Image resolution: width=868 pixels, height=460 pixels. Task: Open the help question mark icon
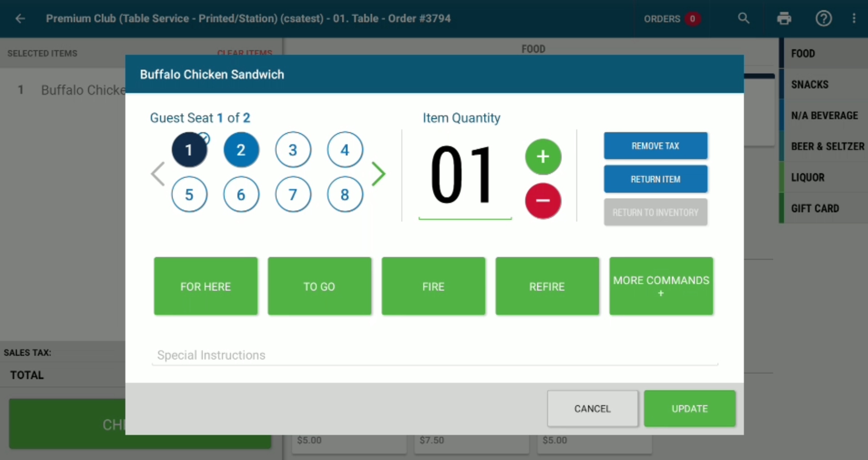pyautogui.click(x=823, y=18)
